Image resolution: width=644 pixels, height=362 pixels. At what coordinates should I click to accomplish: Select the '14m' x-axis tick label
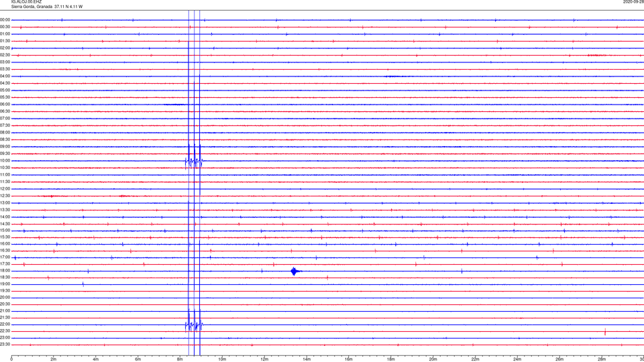click(307, 359)
